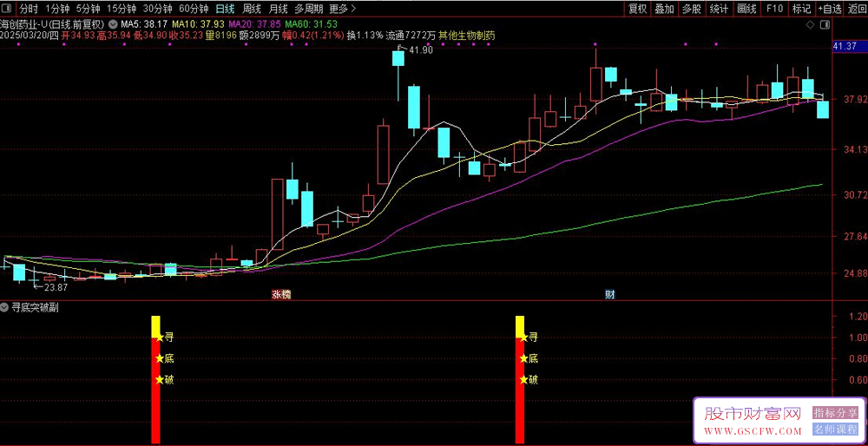Viewport: 868px width, 446px height.
Task: Click the 流通7272万 float value
Action: pyautogui.click(x=411, y=35)
